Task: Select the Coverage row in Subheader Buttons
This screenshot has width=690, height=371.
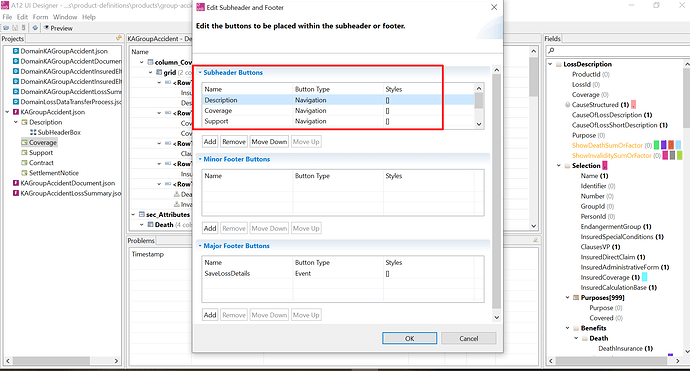Action: coord(338,110)
